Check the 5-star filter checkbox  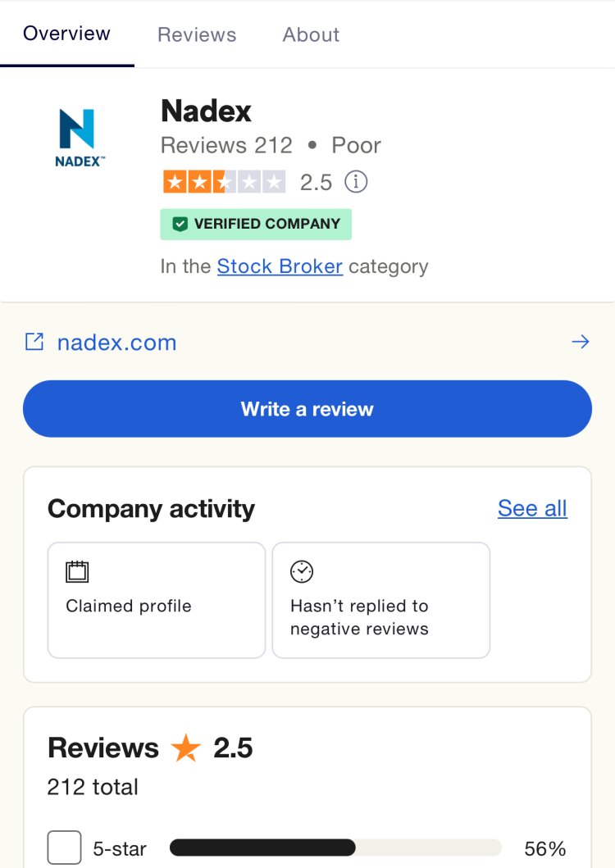pos(64,847)
